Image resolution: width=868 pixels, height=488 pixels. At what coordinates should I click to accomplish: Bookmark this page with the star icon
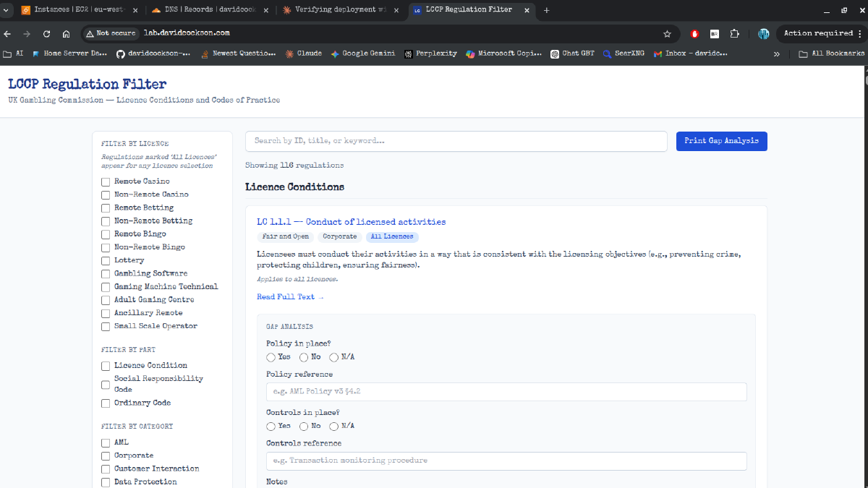(x=667, y=33)
